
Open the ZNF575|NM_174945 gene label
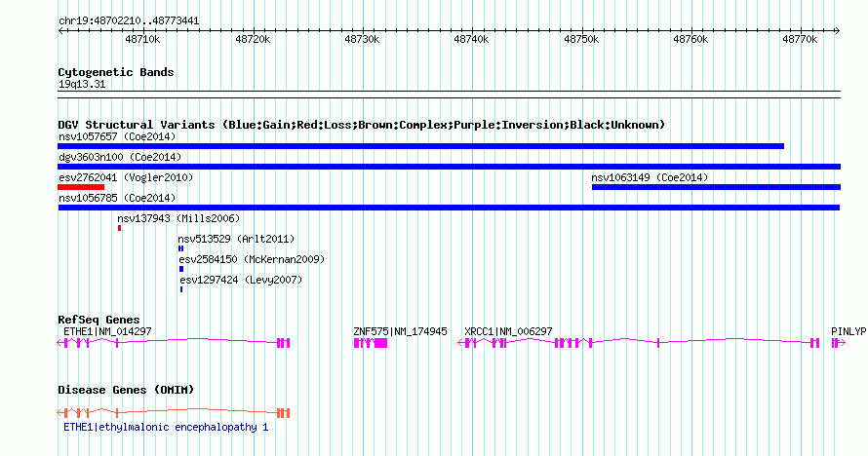coord(400,331)
